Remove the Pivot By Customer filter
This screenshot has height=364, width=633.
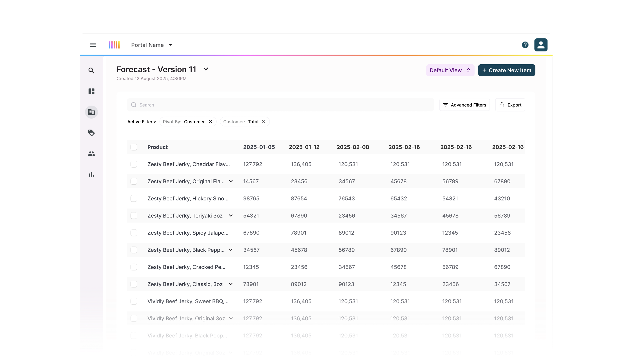[211, 121]
